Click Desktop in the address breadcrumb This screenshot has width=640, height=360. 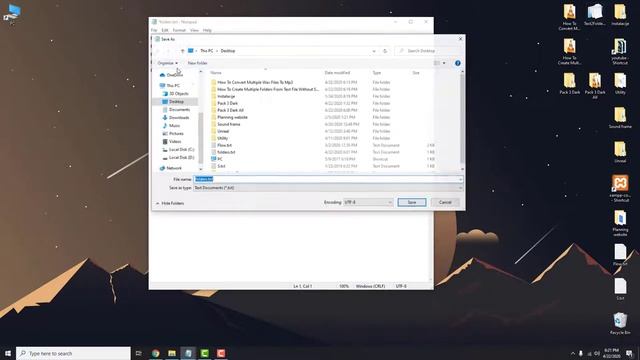click(x=228, y=51)
